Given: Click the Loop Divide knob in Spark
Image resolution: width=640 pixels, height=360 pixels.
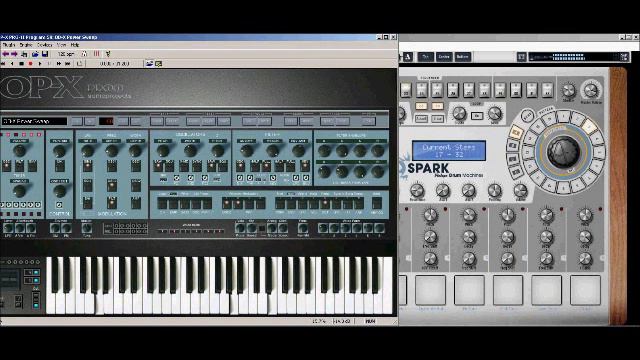Looking at the screenshot, I should point(459,113).
